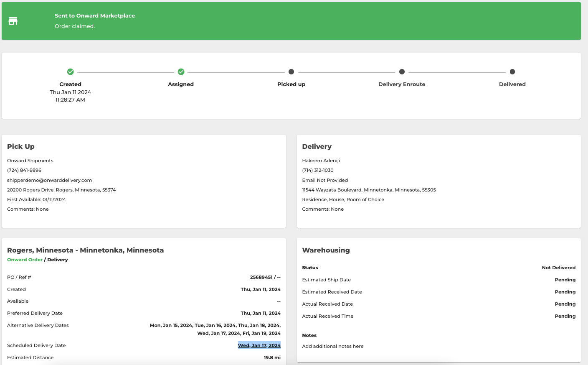
Task: Click the scheduled date Wed, Jan 17, 2024
Action: coord(259,345)
